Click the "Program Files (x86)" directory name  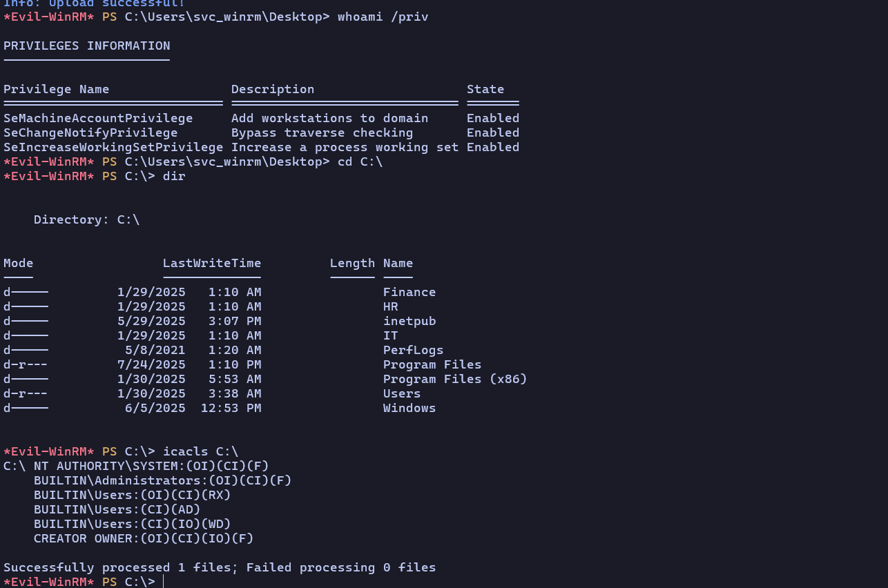(455, 379)
